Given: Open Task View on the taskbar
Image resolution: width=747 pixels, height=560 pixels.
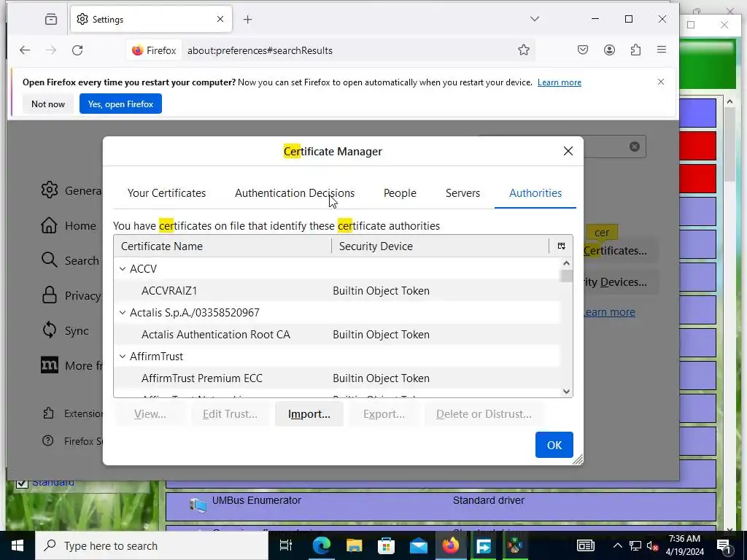Looking at the screenshot, I should pyautogui.click(x=286, y=545).
